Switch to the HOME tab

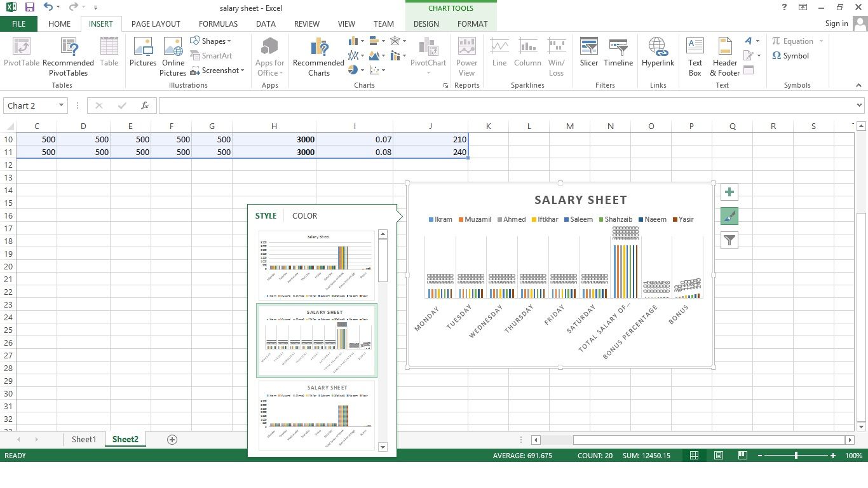point(59,24)
